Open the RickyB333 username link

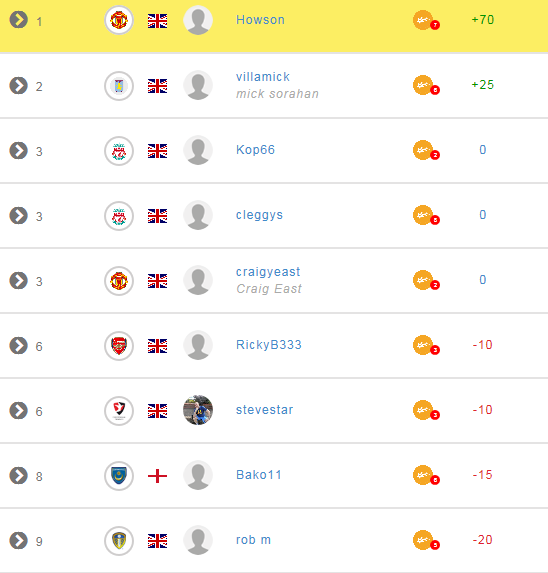tap(269, 345)
